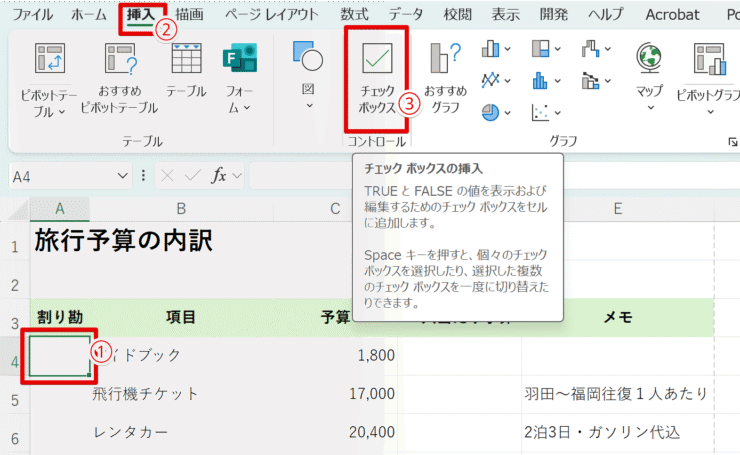Image resolution: width=740 pixels, height=455 pixels.
Task: Expand the line chart dropdown arrow
Action: [507, 81]
